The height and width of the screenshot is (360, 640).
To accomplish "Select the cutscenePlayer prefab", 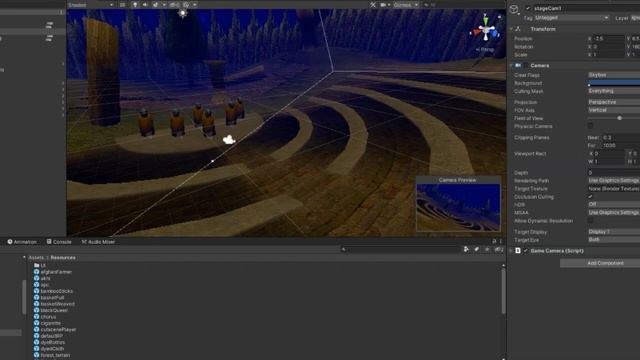I will coord(55,329).
